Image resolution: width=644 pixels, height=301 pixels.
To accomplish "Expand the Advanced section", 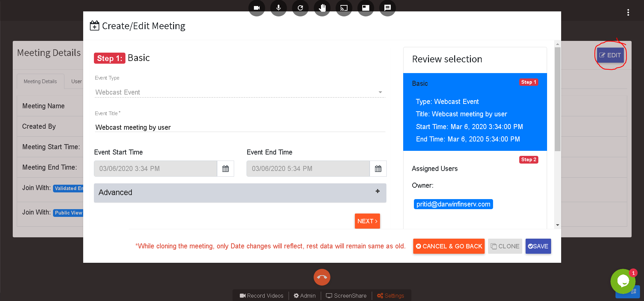I will 240,192.
